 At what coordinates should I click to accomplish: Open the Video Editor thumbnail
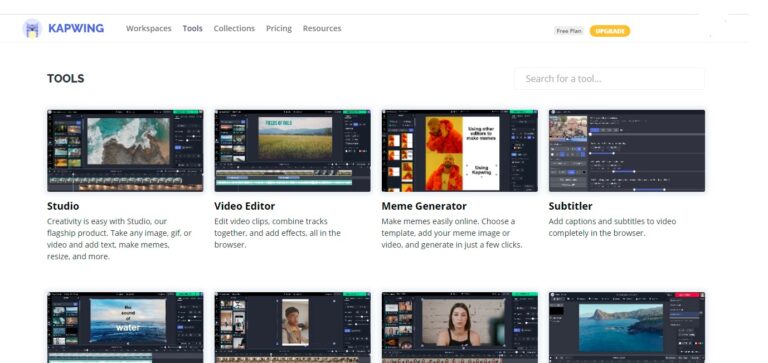[x=292, y=150]
